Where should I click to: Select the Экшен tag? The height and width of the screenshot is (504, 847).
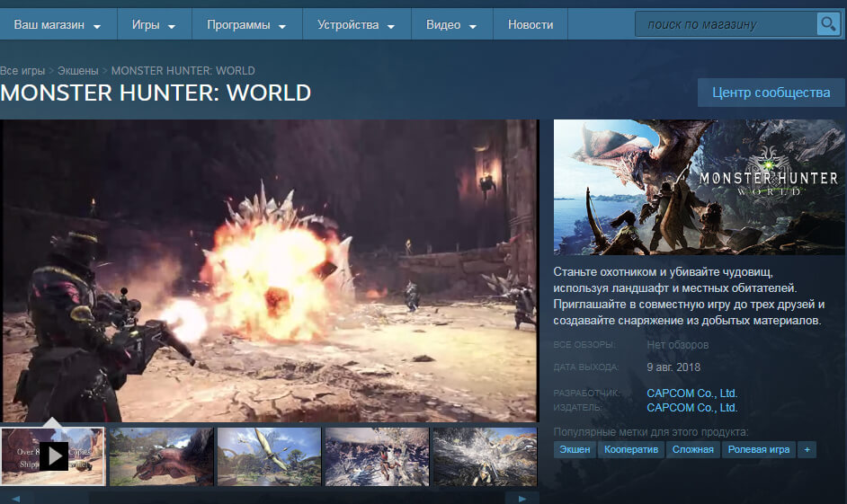(575, 449)
